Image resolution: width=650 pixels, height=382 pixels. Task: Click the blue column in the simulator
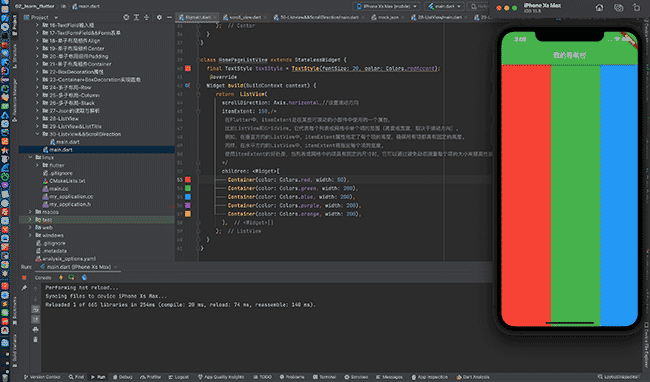click(619, 195)
